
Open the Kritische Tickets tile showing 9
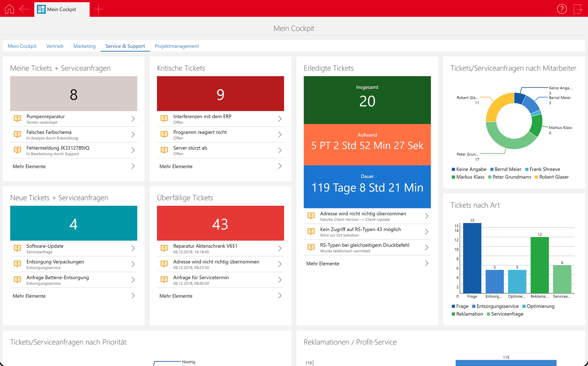[x=220, y=94]
